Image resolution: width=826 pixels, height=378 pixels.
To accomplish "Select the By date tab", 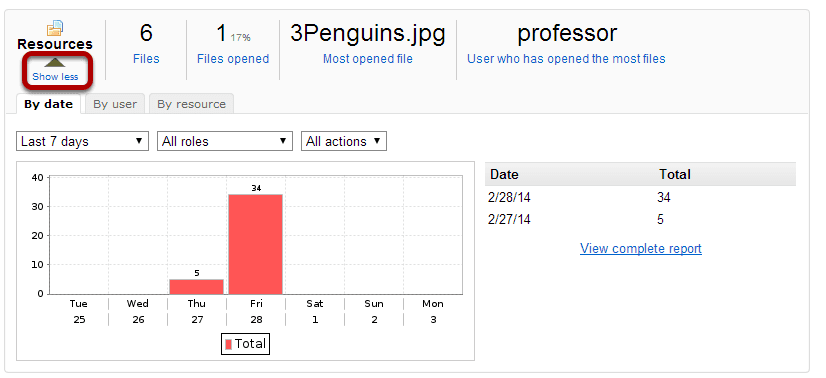I will [x=48, y=104].
